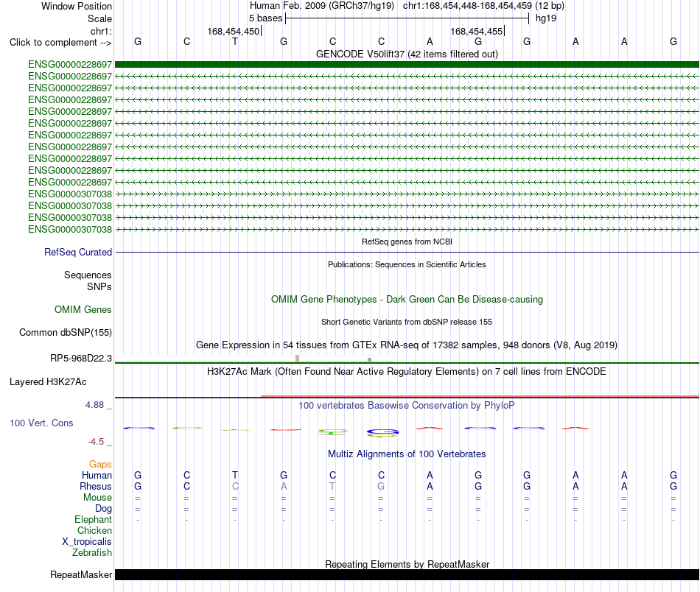The width and height of the screenshot is (700, 592).
Task: Click the -4.5 PhyloP lower scale value
Action: 96,442
